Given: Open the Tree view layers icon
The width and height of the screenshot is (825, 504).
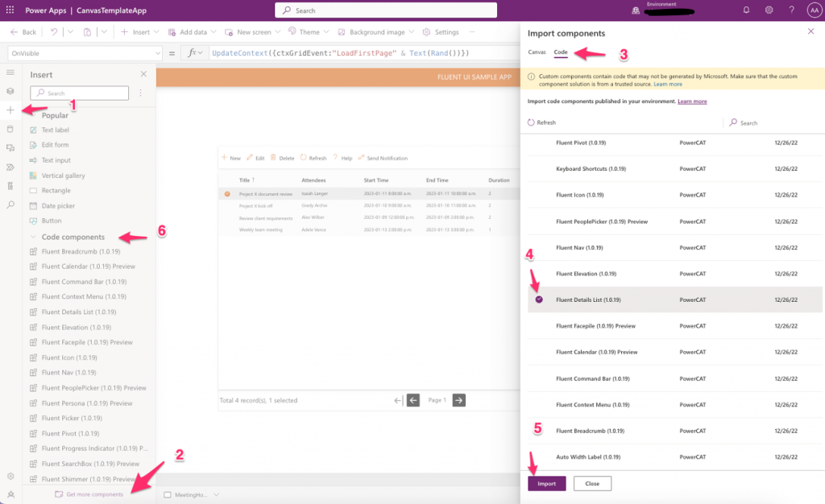Looking at the screenshot, I should [x=10, y=92].
